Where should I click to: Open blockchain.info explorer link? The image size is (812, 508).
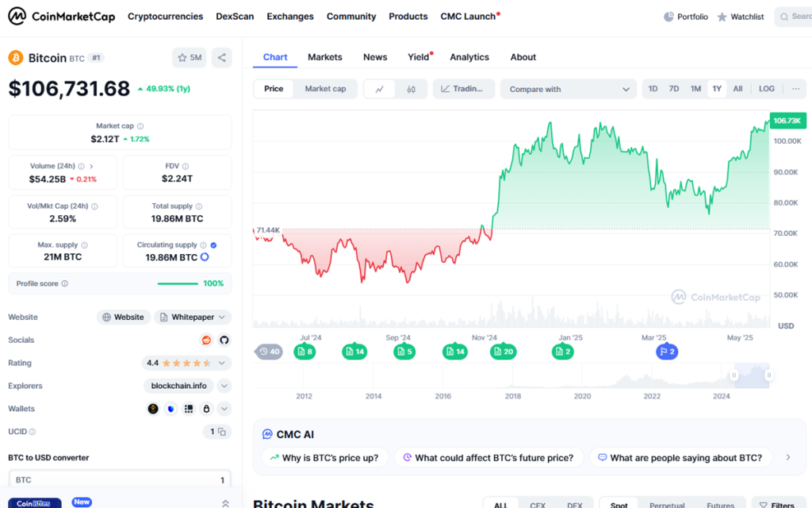click(x=178, y=387)
